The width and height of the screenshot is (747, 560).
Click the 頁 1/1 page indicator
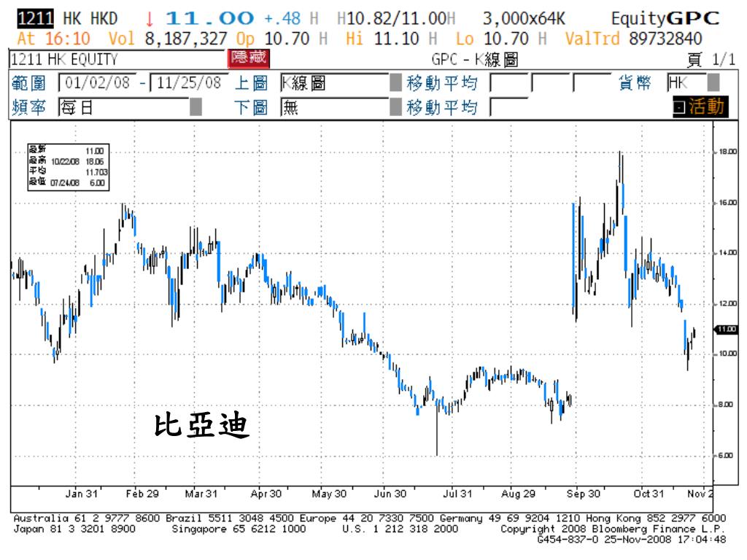point(711,60)
